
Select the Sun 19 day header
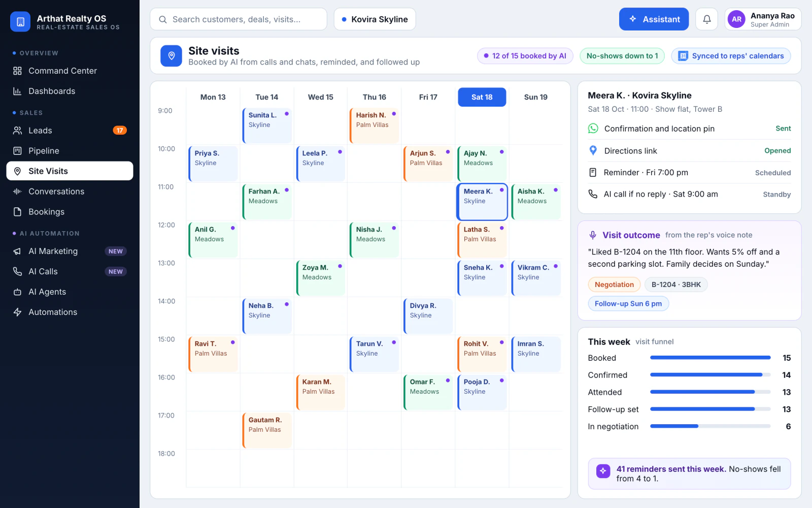coord(535,97)
